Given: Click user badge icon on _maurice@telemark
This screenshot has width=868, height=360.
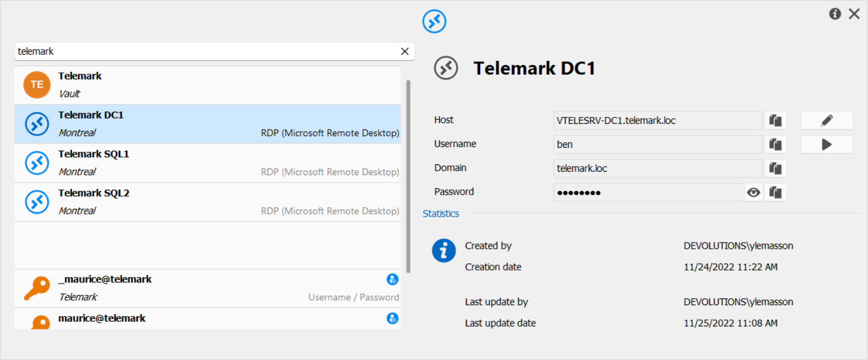Looking at the screenshot, I should click(x=392, y=280).
